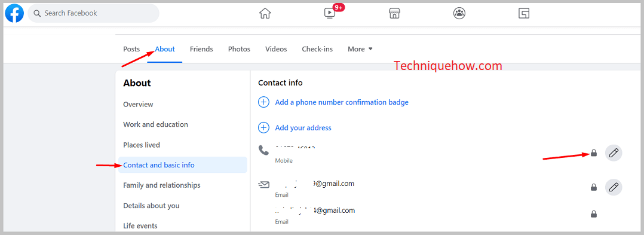This screenshot has width=644, height=235.
Task: Click the envelope icon in first Email row
Action: (263, 185)
